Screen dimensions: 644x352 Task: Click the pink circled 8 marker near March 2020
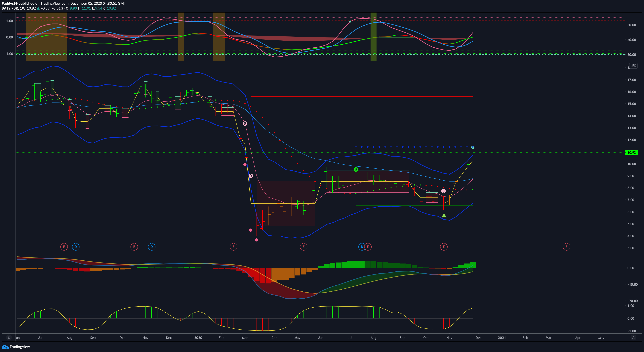click(x=245, y=124)
